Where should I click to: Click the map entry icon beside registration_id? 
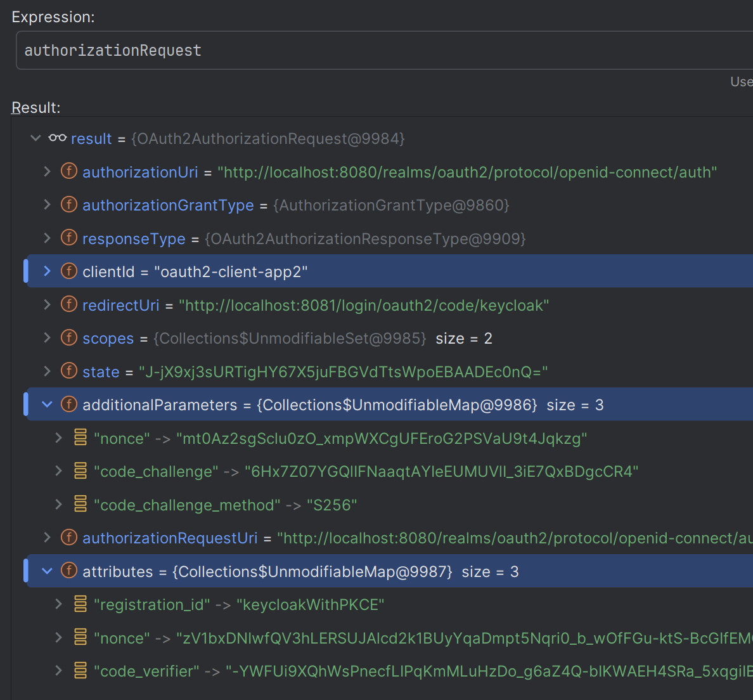(80, 604)
